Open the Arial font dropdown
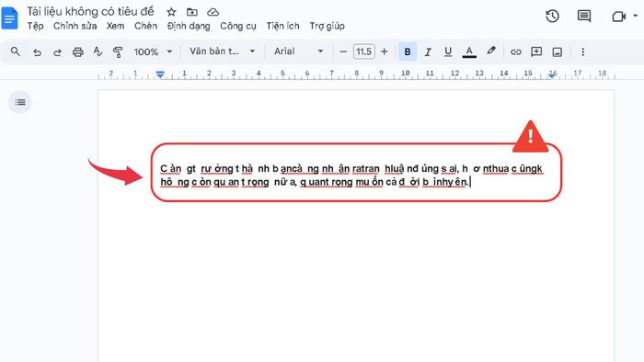Viewport: 644px width, 362px height. 299,51
